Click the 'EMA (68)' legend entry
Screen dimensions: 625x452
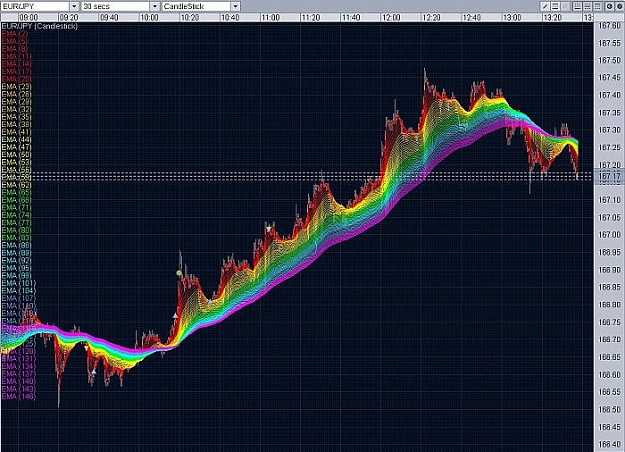[x=16, y=200]
